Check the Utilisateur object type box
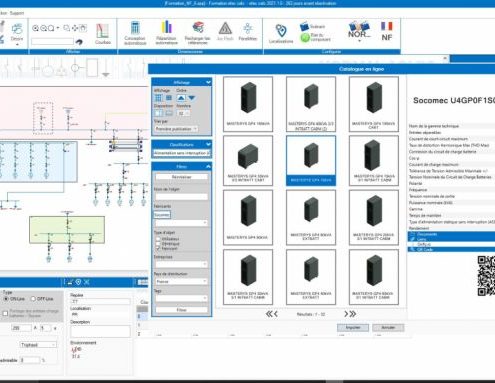Screen dimensions: 495x383 (x=158, y=239)
